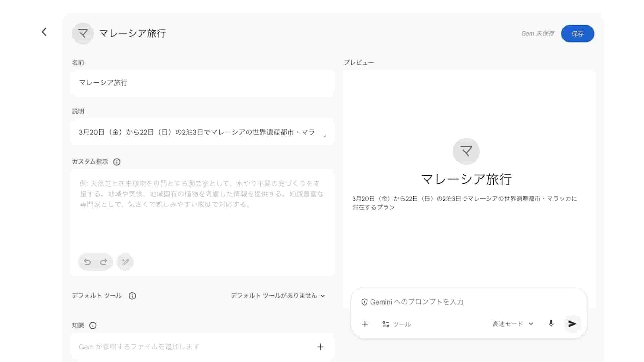Click plus icon in preview prompt box
644x362 pixels.
click(365, 324)
